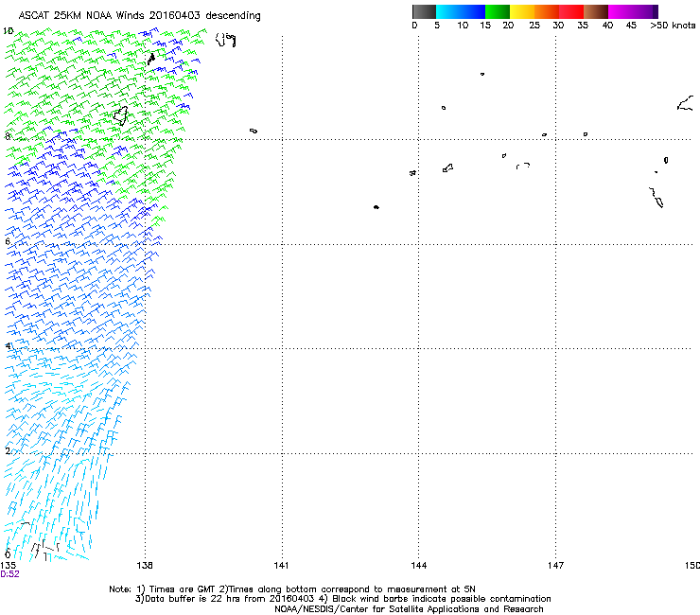Click the dark purple 45-50 knots legend segment
The width and height of the screenshot is (700, 615).
645,11
